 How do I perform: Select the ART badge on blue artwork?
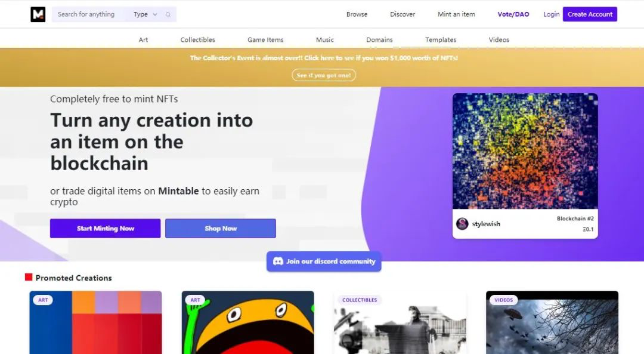pyautogui.click(x=43, y=300)
